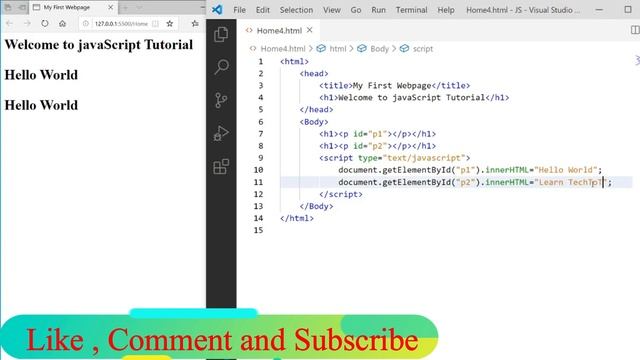Go forward in the browser
This screenshot has width=640, height=360.
27,24
